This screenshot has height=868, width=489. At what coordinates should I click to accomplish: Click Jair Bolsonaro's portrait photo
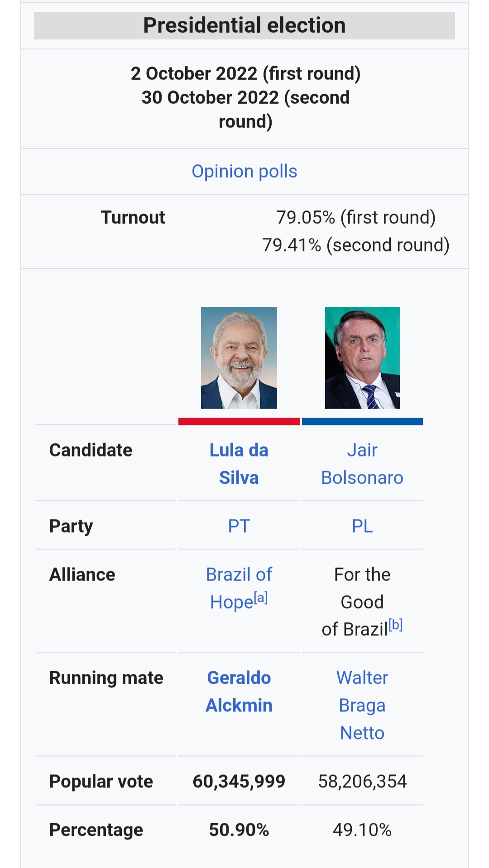click(x=362, y=358)
